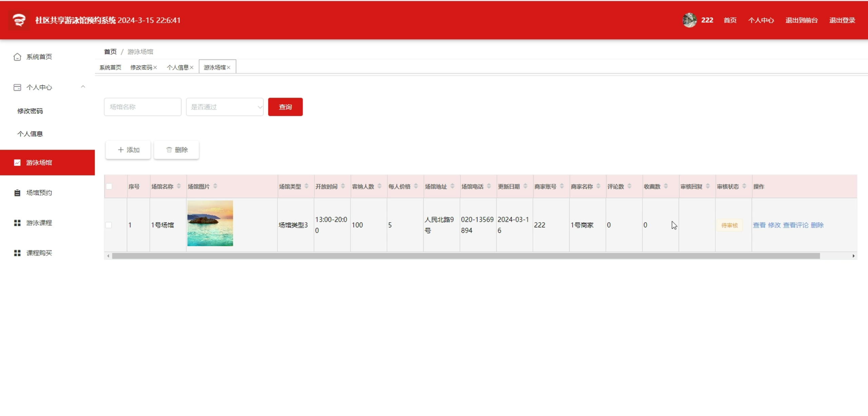
Task: Click the user avatar picture for 222
Action: (689, 20)
